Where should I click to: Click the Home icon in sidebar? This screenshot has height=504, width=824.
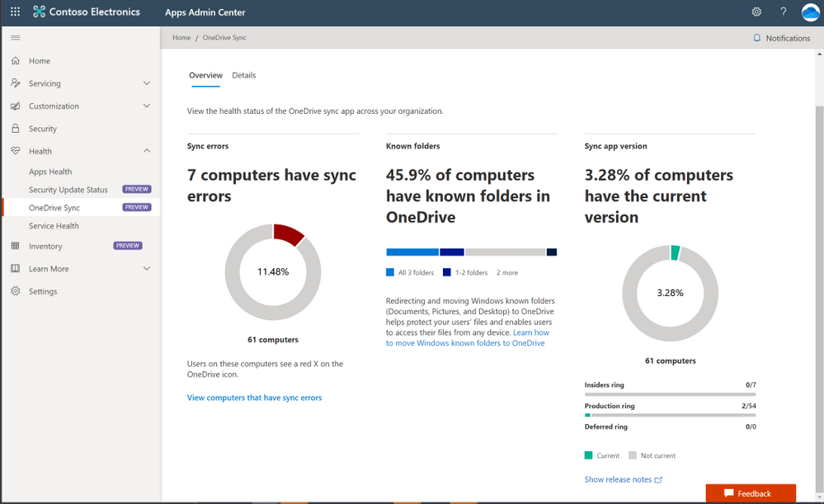click(15, 61)
